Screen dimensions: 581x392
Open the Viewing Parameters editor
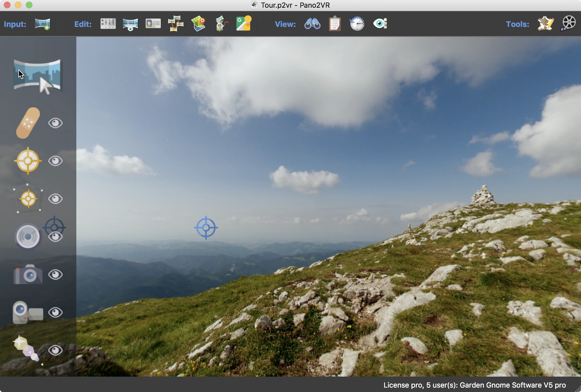point(130,24)
